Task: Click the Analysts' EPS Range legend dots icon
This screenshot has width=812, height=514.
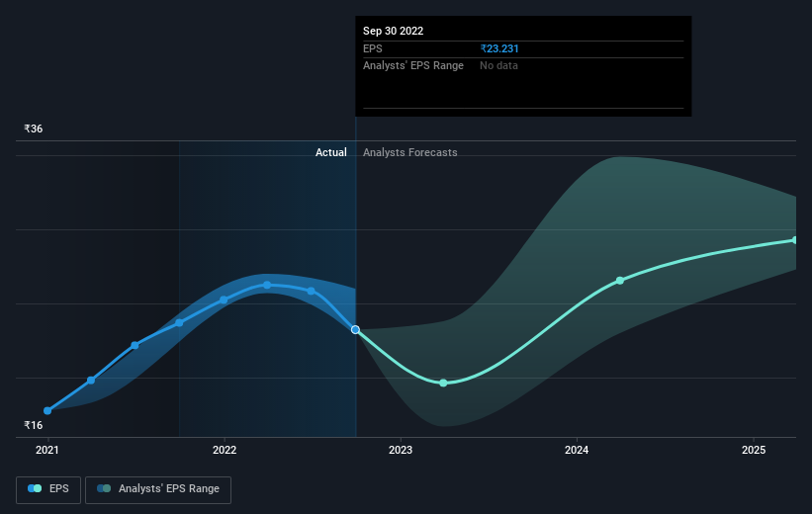Action: (x=104, y=488)
